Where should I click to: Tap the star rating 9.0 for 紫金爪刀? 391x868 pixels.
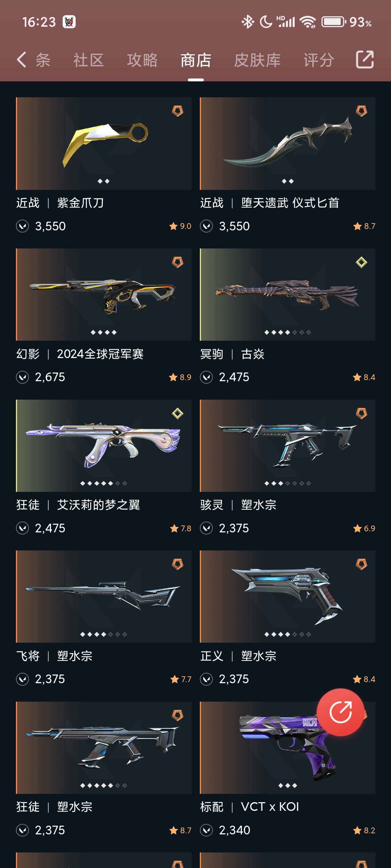click(180, 226)
